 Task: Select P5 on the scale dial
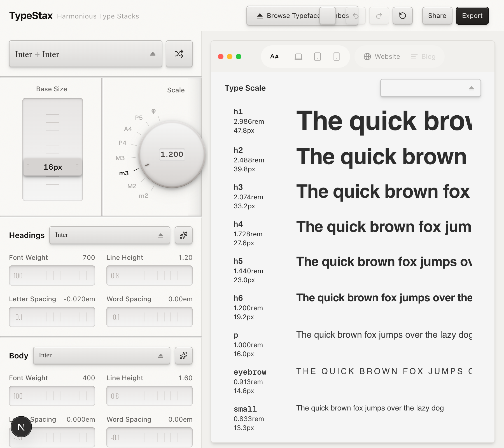[139, 118]
